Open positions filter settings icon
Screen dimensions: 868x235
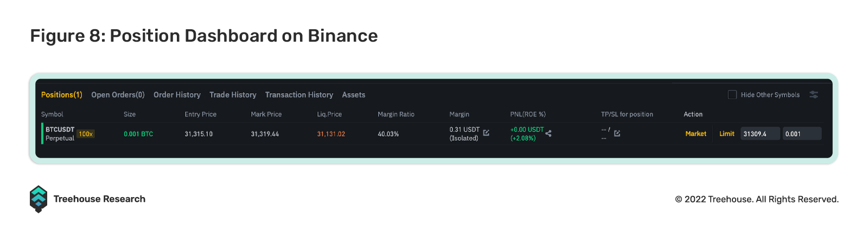[x=814, y=94]
